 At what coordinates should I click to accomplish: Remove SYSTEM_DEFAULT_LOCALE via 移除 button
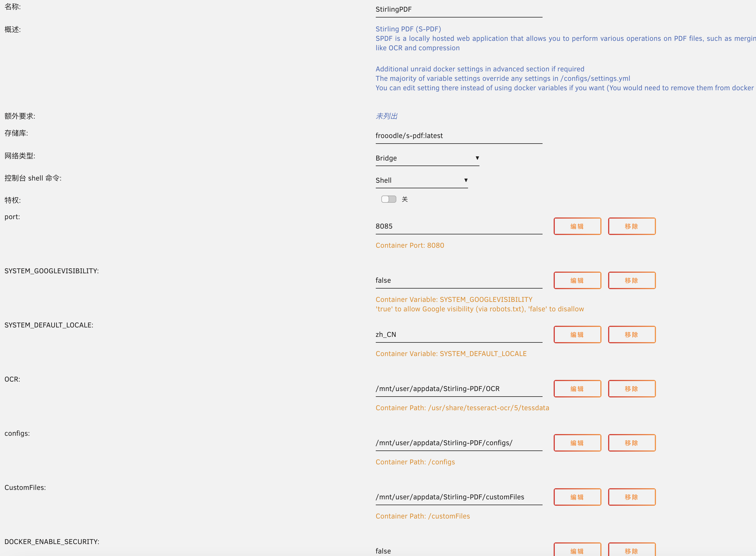click(x=632, y=335)
